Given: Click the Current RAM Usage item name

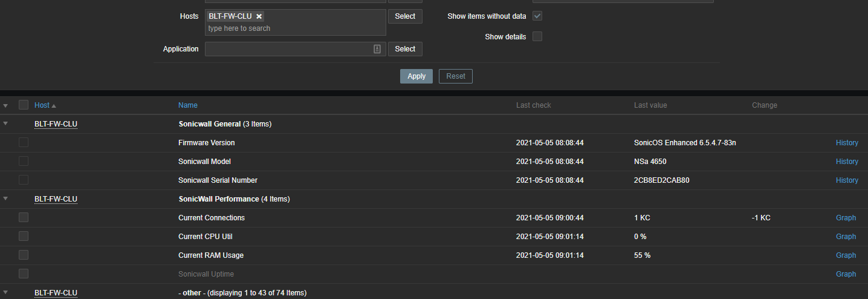Looking at the screenshot, I should tap(211, 255).
